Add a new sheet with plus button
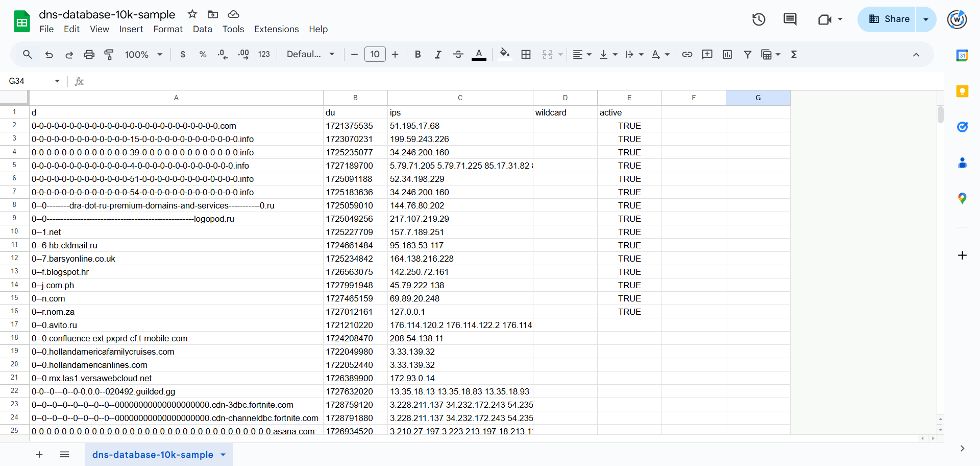The width and height of the screenshot is (980, 466). pos(39,455)
